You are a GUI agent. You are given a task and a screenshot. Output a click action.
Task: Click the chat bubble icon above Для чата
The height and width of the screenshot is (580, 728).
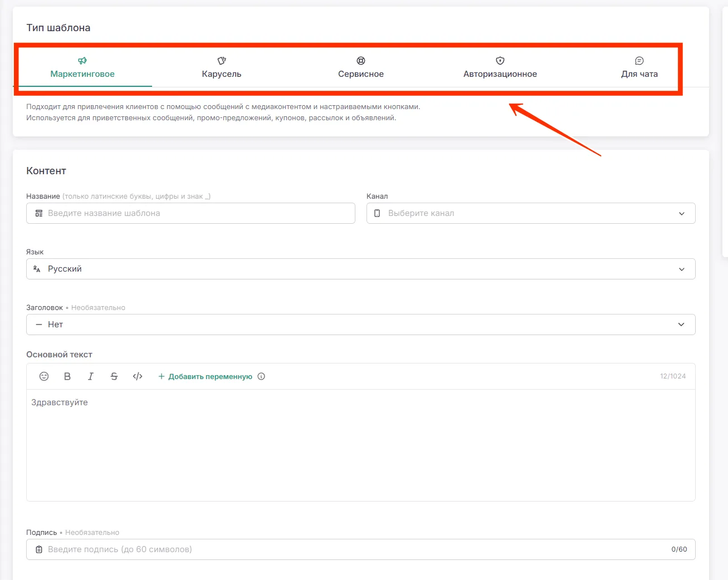click(x=639, y=61)
